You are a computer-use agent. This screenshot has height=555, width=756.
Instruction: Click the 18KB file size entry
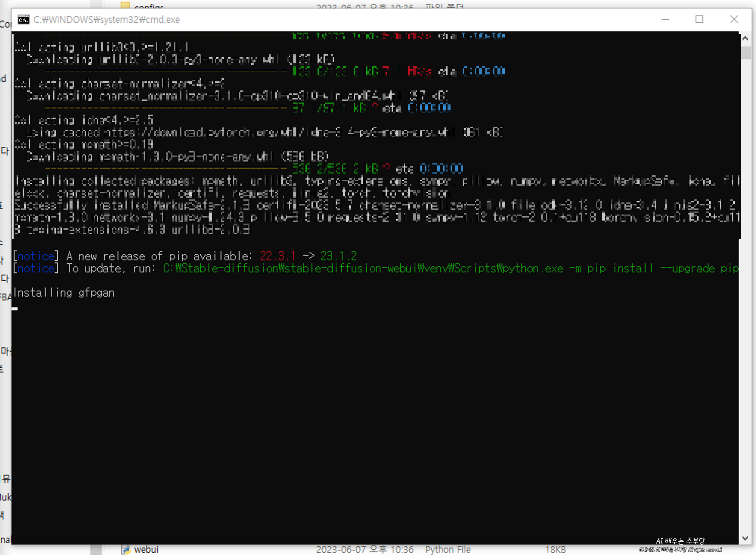pos(555,549)
